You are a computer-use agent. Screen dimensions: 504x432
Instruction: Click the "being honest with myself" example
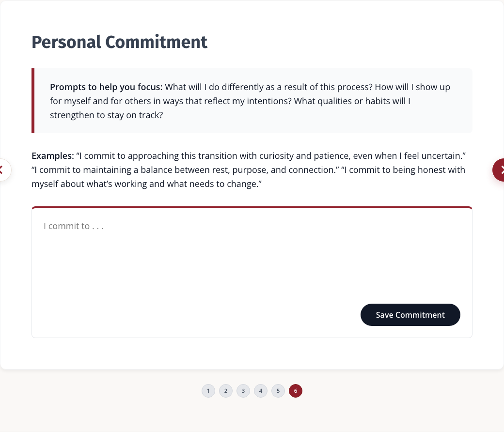point(248,177)
